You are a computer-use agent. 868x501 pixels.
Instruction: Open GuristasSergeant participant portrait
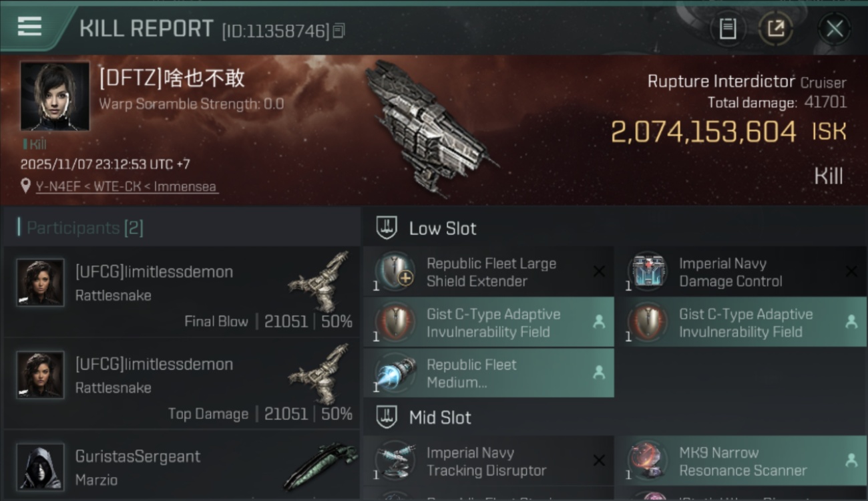point(41,466)
